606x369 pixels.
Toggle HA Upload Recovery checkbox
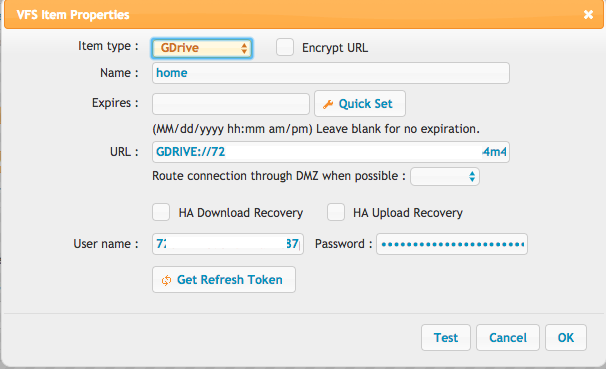pyautogui.click(x=336, y=212)
